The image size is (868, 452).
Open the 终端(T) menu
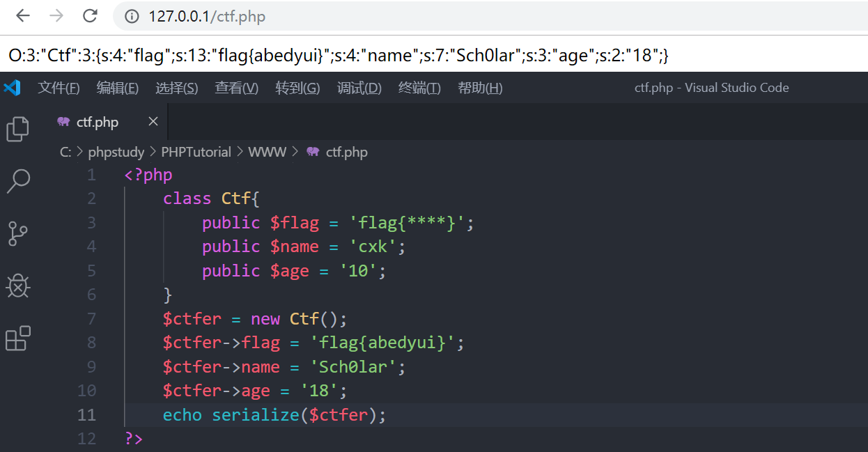[x=419, y=88]
